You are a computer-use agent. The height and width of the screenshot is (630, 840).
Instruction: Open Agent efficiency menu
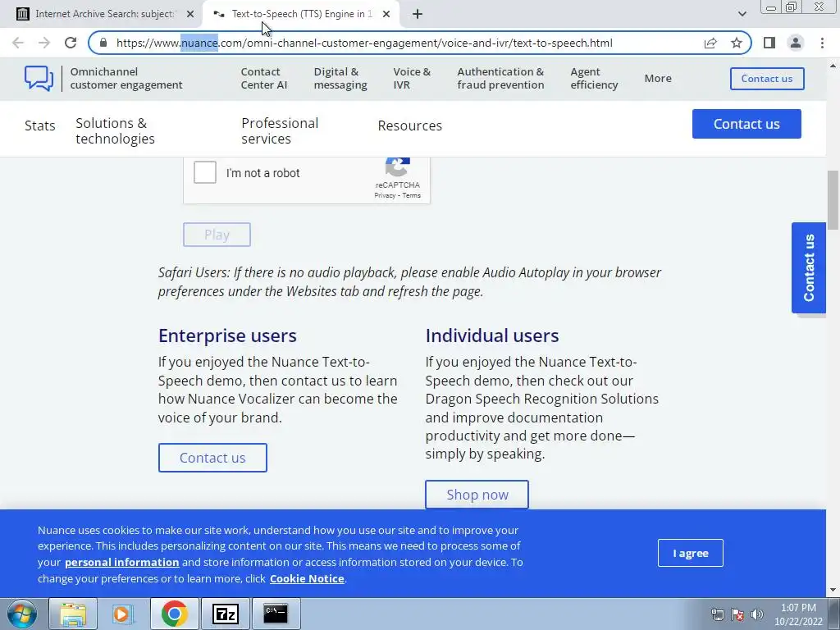coord(594,78)
